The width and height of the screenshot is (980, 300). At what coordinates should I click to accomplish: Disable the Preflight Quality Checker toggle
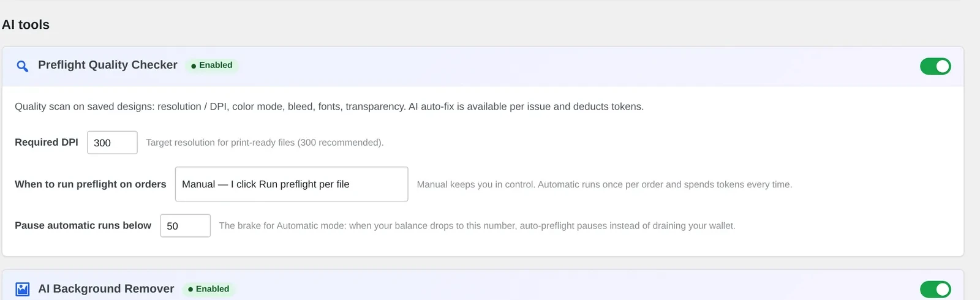[935, 66]
